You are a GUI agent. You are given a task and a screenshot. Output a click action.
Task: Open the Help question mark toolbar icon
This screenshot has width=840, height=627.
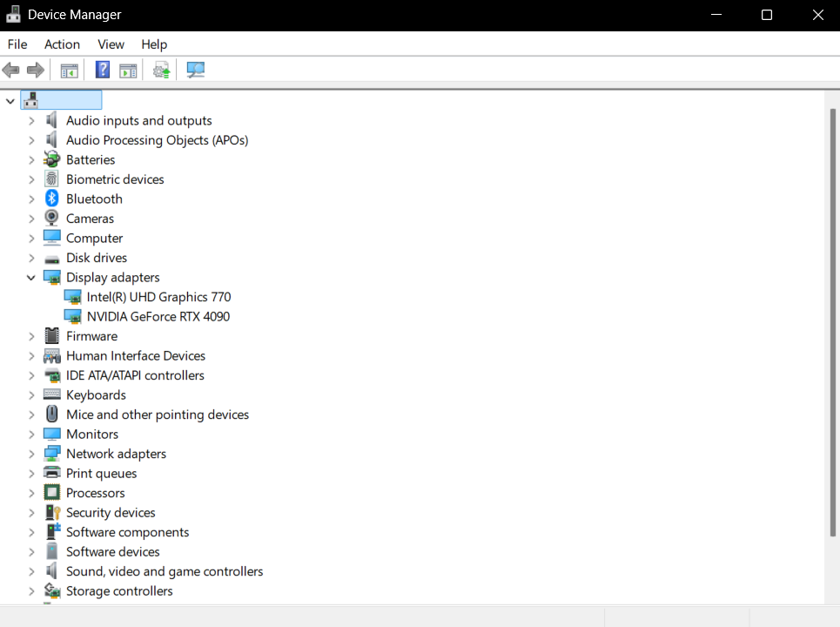103,70
